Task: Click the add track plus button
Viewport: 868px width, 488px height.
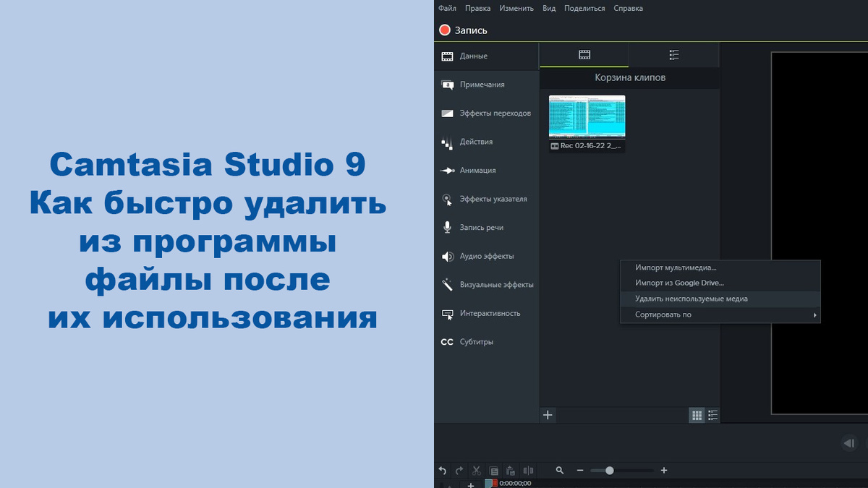Action: point(471,484)
